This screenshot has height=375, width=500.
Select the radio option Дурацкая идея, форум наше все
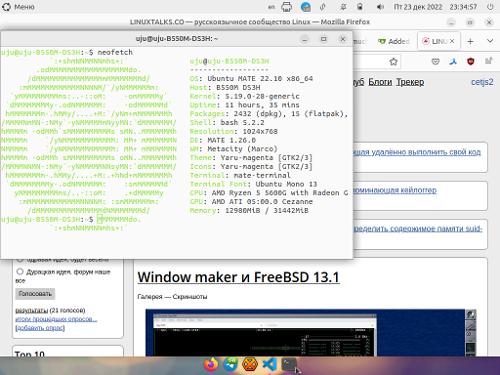click(20, 272)
